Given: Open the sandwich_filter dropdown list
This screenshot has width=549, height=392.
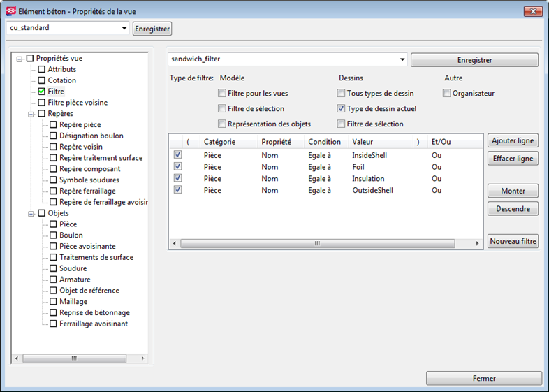Looking at the screenshot, I should pyautogui.click(x=402, y=60).
